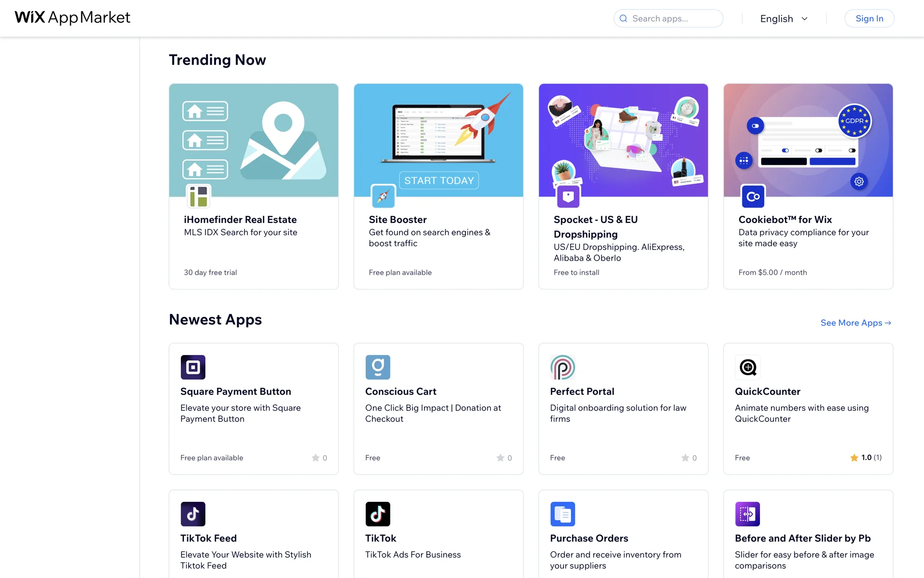Click the QuickCounter magnifier icon

747,367
